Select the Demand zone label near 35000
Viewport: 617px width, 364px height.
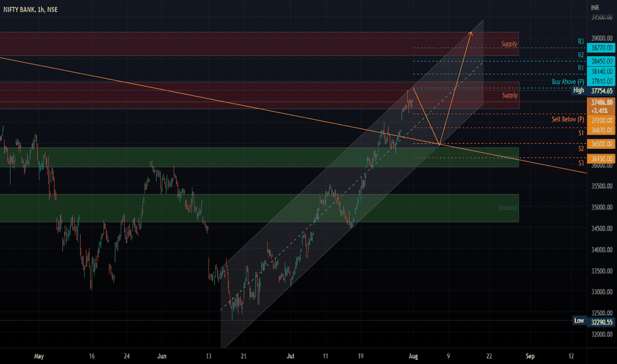[x=507, y=208]
